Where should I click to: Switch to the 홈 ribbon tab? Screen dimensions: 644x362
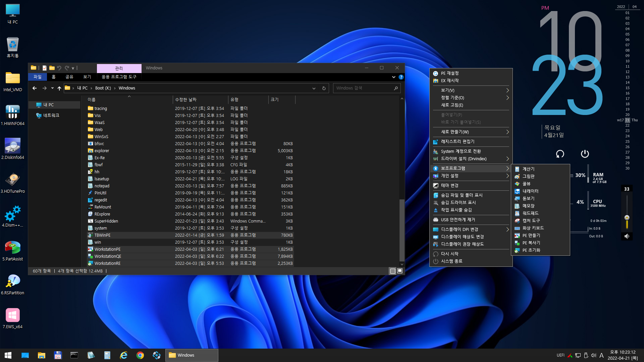coord(54,77)
